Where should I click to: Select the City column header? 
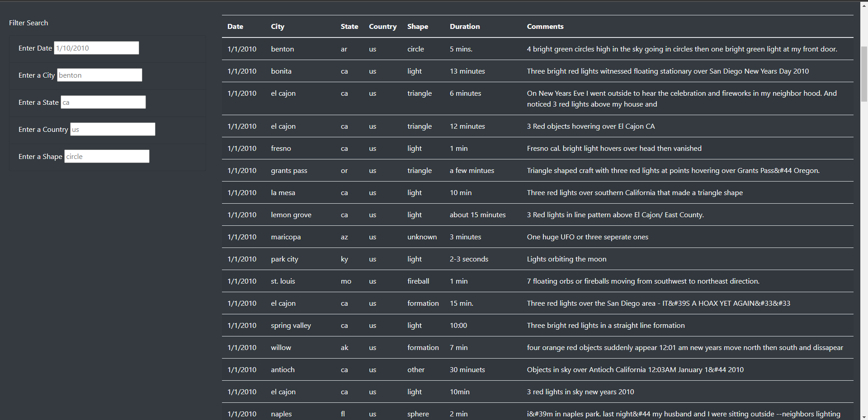pos(277,26)
